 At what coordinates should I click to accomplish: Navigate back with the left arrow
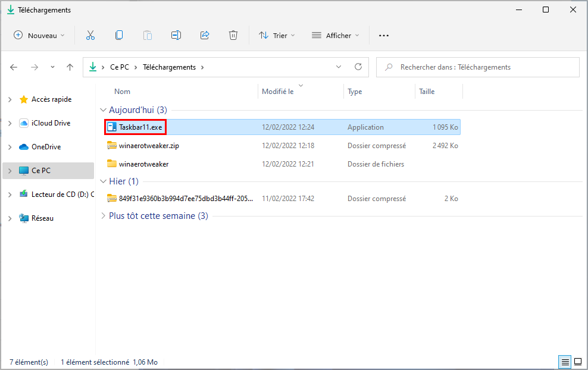14,67
